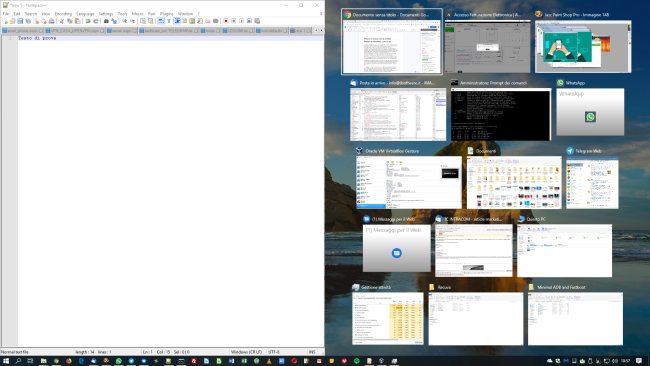
Task: Select the Recuva folder window thumbnail
Action: click(476, 318)
